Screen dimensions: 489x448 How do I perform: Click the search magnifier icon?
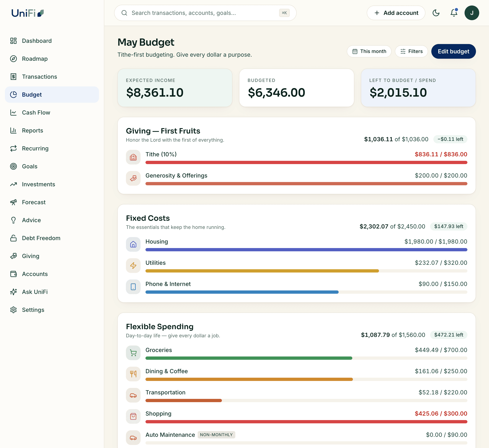124,13
